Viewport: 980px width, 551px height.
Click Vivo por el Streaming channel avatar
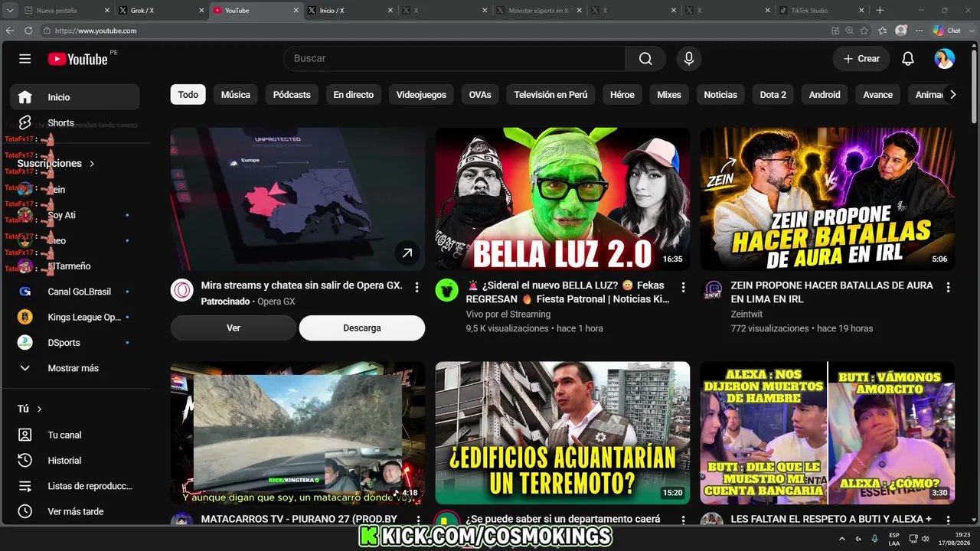point(447,290)
